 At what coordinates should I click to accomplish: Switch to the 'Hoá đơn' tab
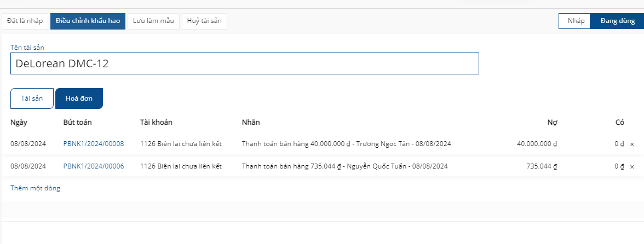(79, 98)
